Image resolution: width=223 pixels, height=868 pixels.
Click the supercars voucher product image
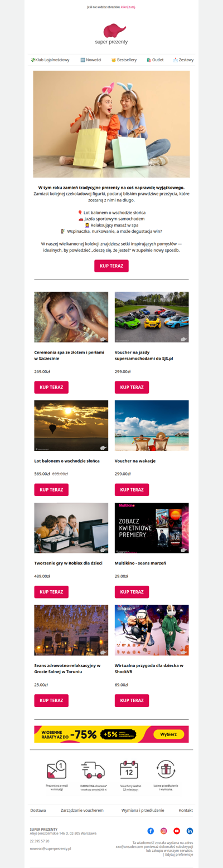(152, 317)
